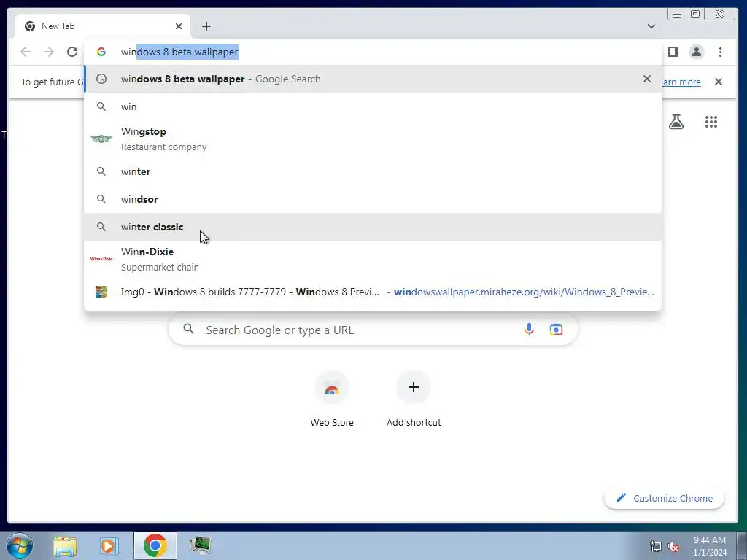Remove the windows 8 beta wallpaper suggestion

647,79
